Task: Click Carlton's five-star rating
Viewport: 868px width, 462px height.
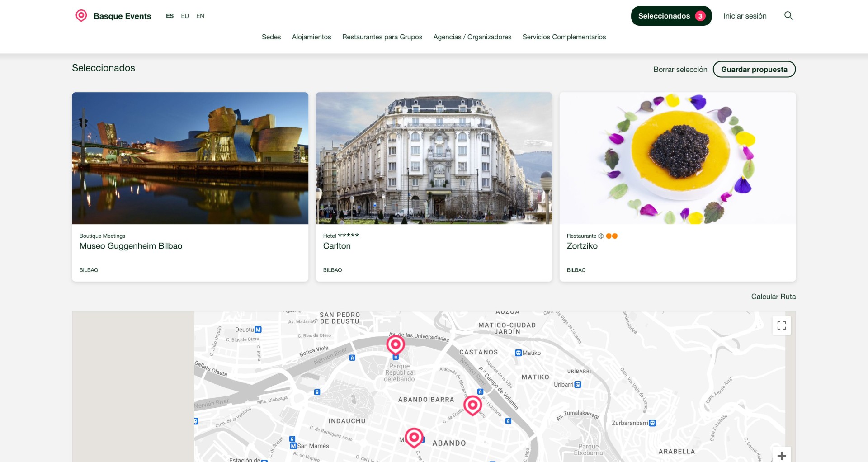Action: pos(349,235)
